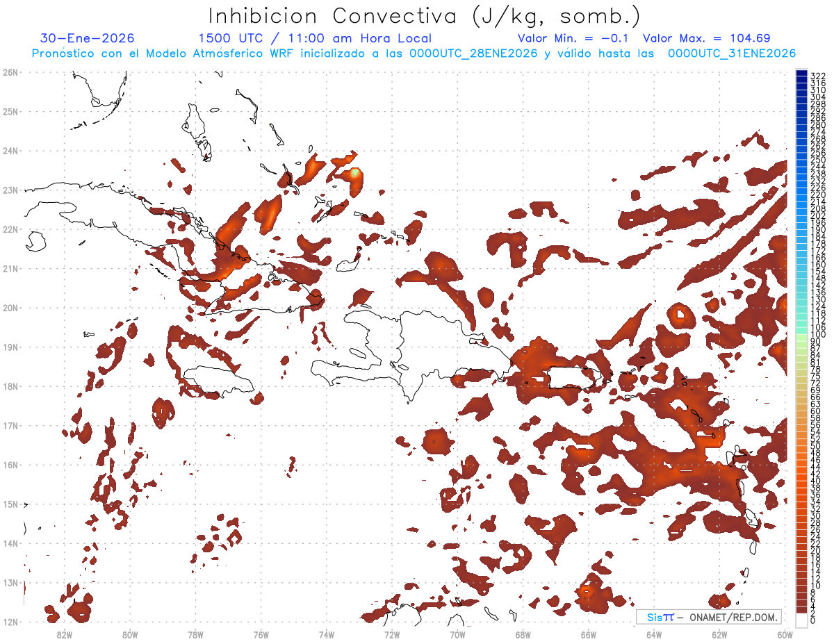The width and height of the screenshot is (834, 644).
Task: Click the '1500 UTC / 11:00 am Hora Local' text
Action: (315, 38)
